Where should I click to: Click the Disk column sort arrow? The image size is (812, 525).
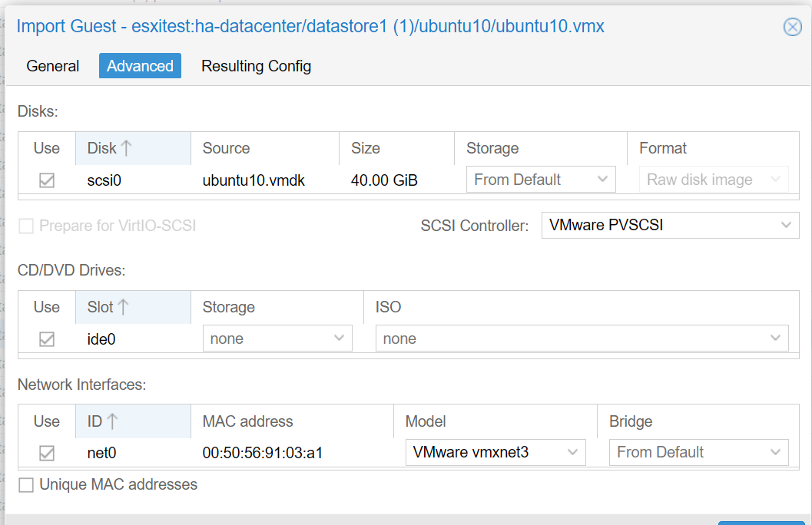point(127,148)
